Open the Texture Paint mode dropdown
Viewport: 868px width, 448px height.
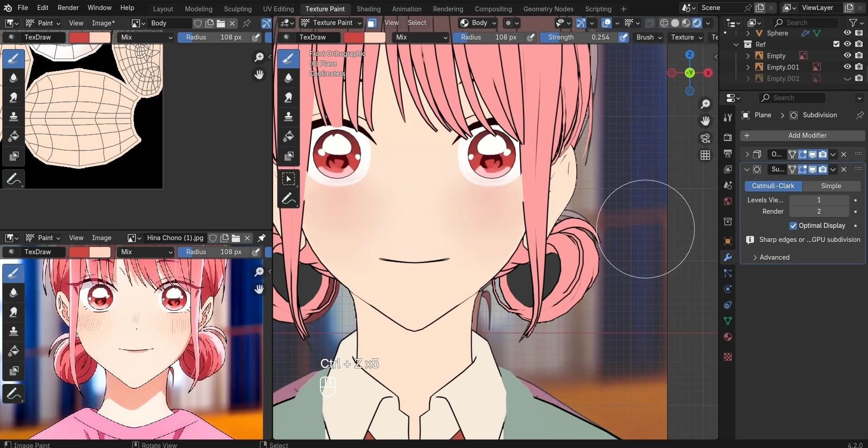tap(332, 23)
